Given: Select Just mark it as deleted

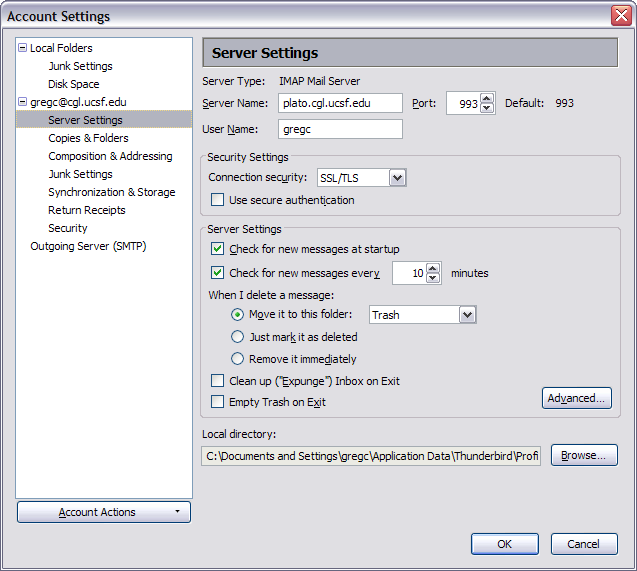Looking at the screenshot, I should point(237,337).
